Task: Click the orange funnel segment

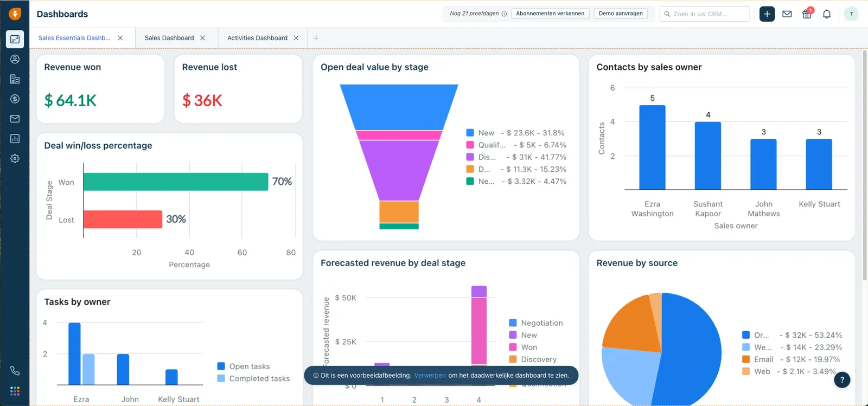Action: tap(399, 212)
